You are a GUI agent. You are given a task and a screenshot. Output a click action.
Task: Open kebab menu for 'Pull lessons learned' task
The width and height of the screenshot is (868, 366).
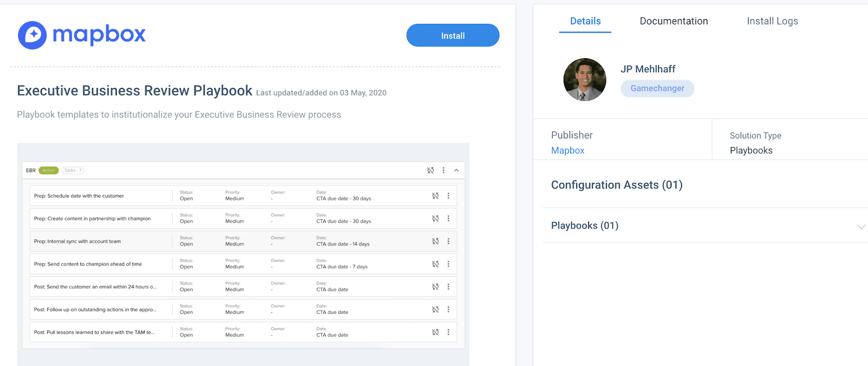(448, 332)
